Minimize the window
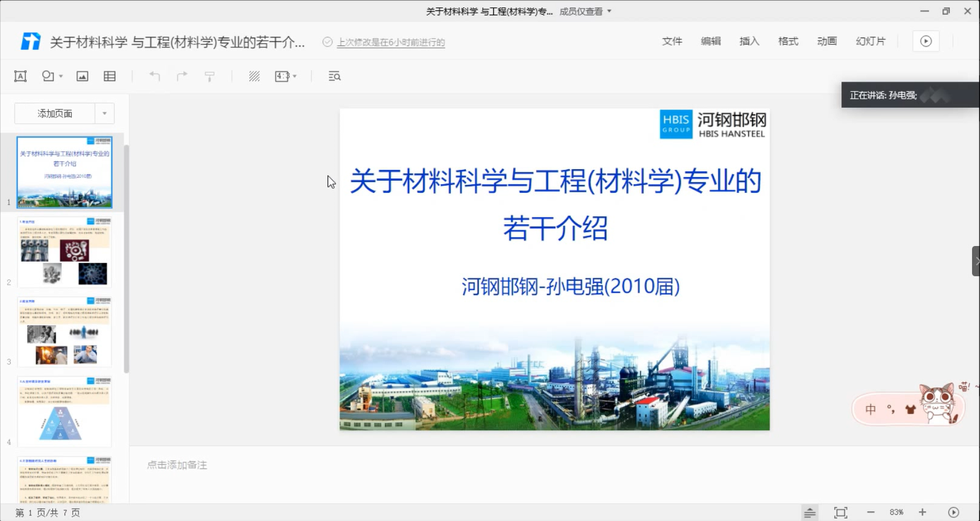The height and width of the screenshot is (521, 980). tap(924, 11)
